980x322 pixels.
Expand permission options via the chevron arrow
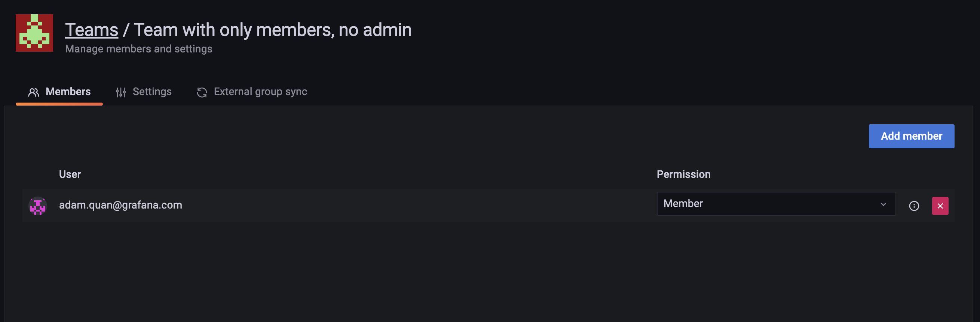click(883, 204)
